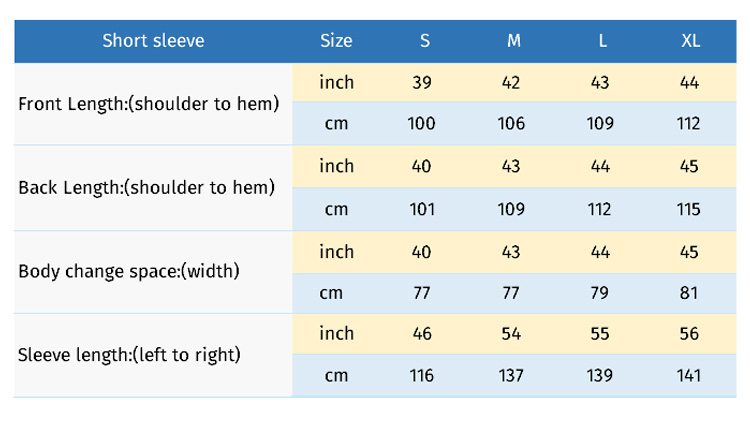Click the Back Length value 101 cm

coord(422,209)
